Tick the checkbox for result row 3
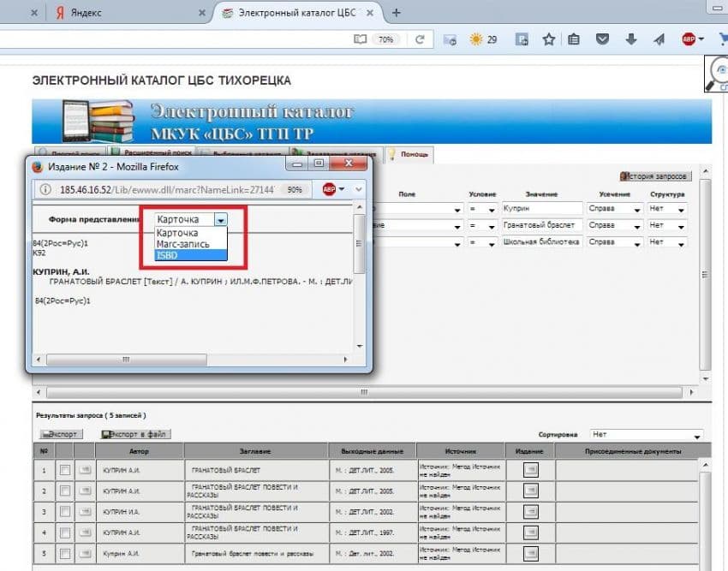Screen dimensions: 728x571 tap(65, 512)
